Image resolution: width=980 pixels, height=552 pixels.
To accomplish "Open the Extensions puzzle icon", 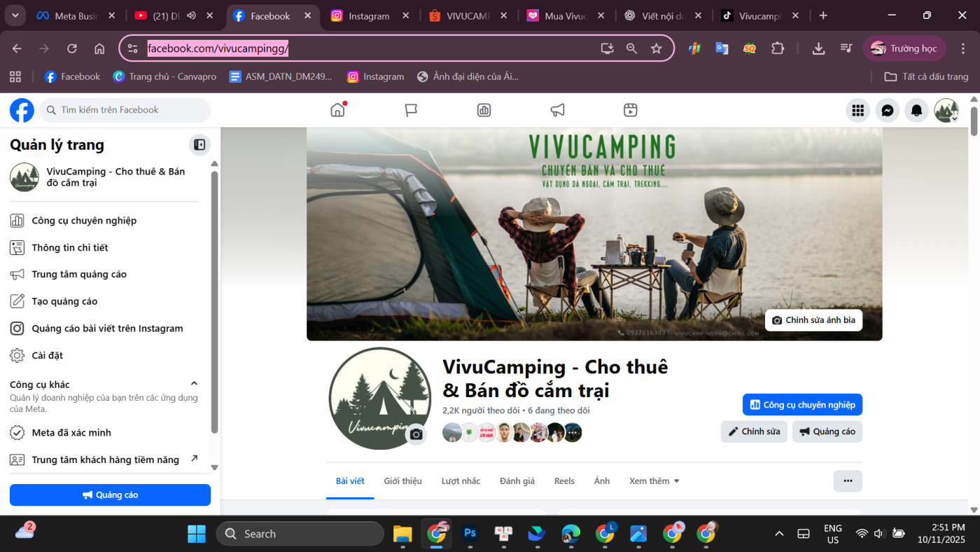I will pyautogui.click(x=778, y=48).
